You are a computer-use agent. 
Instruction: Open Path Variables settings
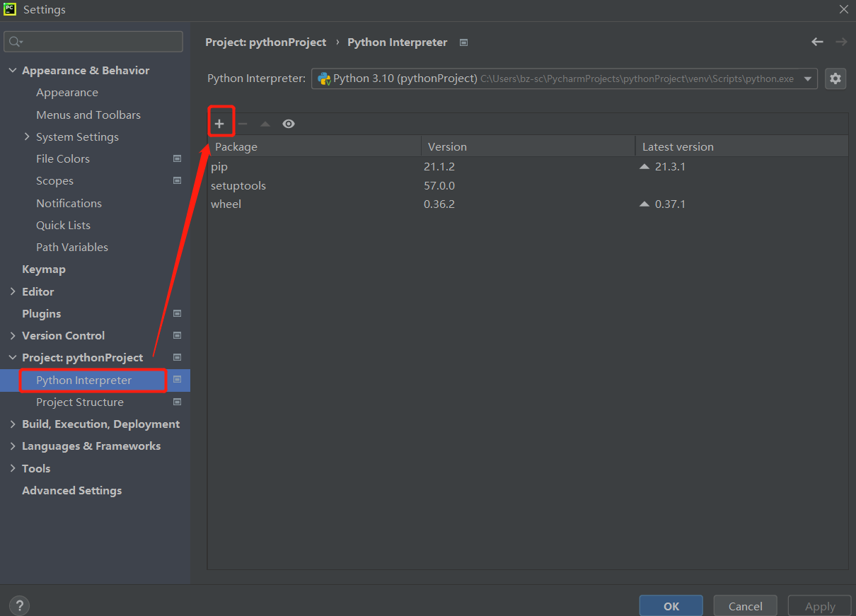pos(72,247)
